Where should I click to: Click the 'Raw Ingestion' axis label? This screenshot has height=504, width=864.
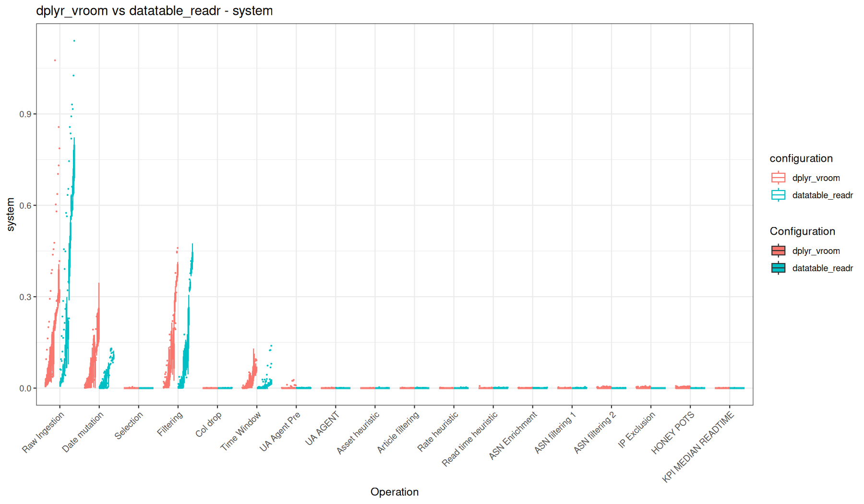pyautogui.click(x=43, y=432)
